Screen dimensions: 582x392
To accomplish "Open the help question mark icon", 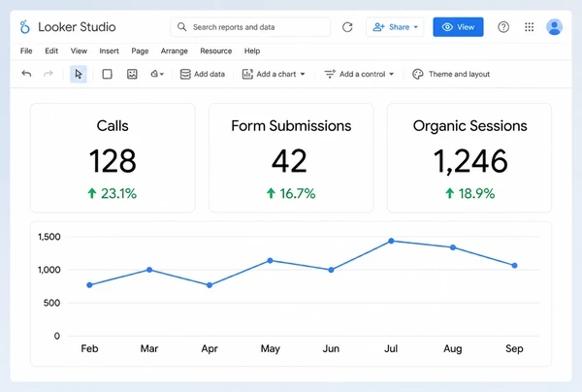I will [503, 27].
